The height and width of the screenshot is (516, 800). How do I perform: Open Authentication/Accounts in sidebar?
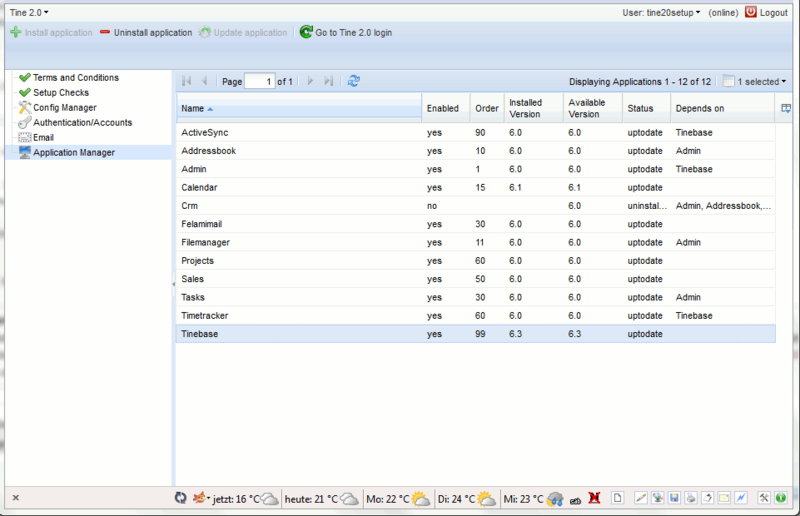[x=83, y=122]
